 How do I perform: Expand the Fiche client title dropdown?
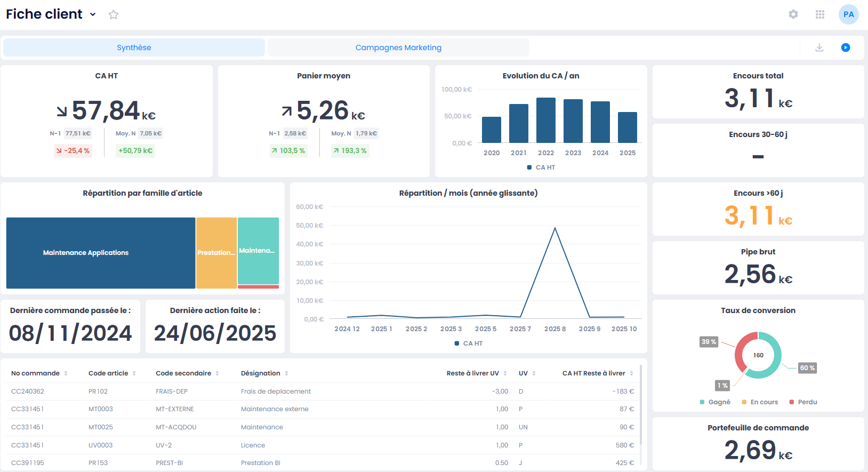(x=93, y=14)
